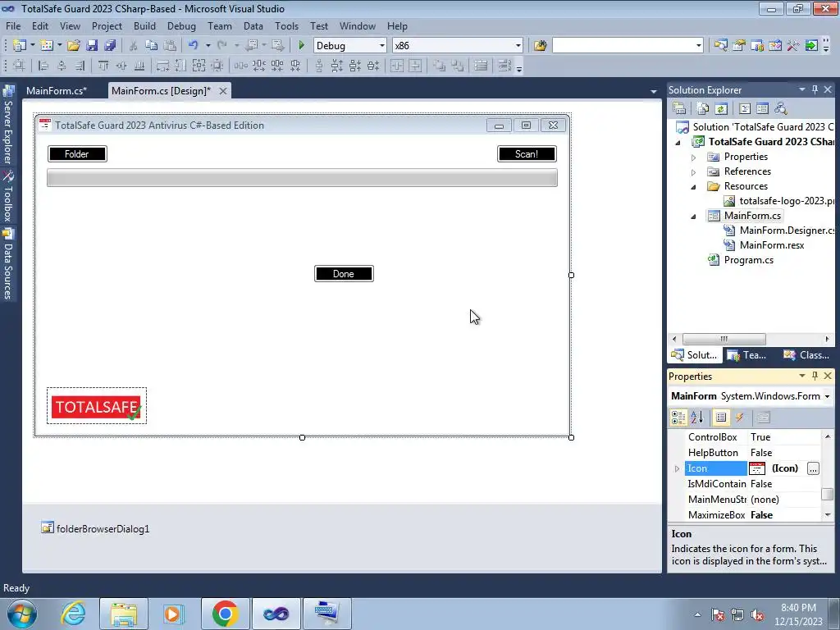This screenshot has height=630, width=840.
Task: Click View Code icon in Solution Explorer
Action: pyautogui.click(x=745, y=109)
